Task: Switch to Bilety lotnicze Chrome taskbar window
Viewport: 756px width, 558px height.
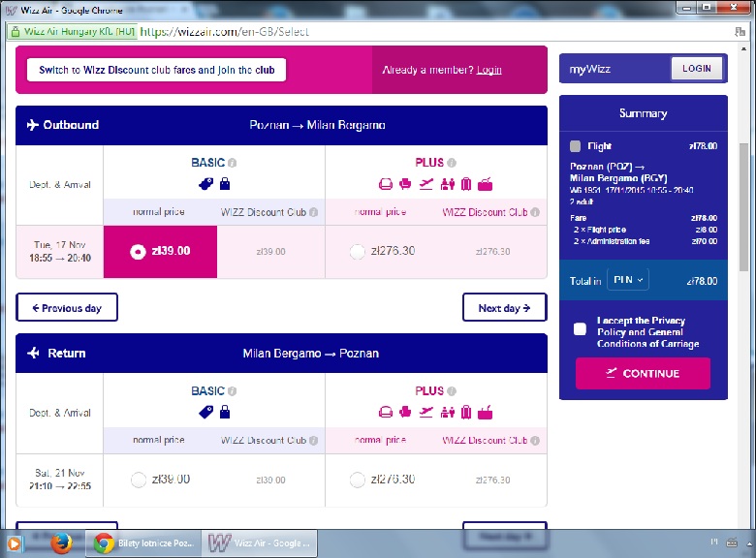Action: (143, 543)
